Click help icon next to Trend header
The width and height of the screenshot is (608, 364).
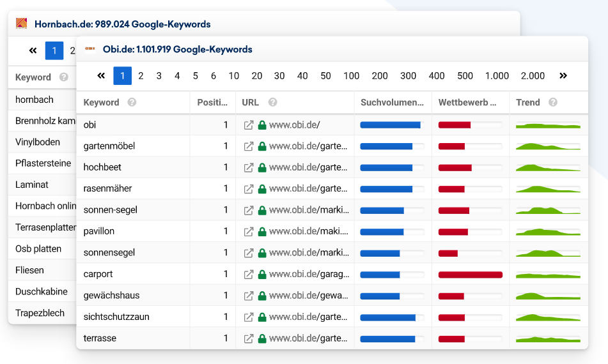(x=552, y=102)
